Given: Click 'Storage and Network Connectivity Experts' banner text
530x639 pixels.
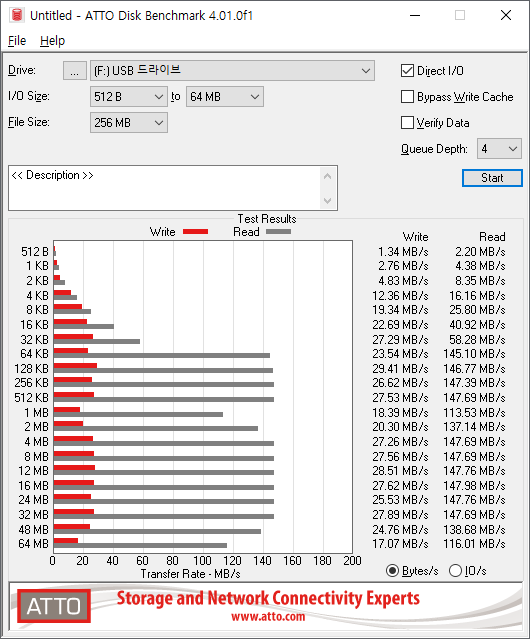Looking at the screenshot, I should coord(268,598).
